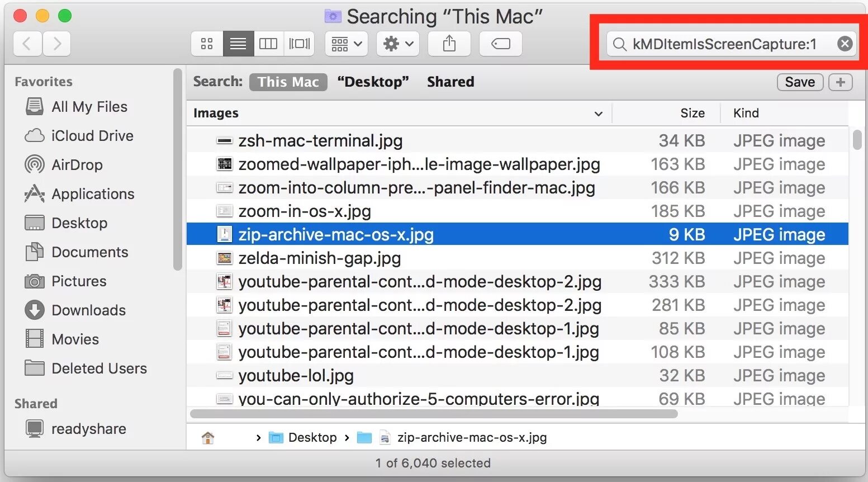This screenshot has height=482, width=868.
Task: Open the Action gear menu
Action: (397, 44)
